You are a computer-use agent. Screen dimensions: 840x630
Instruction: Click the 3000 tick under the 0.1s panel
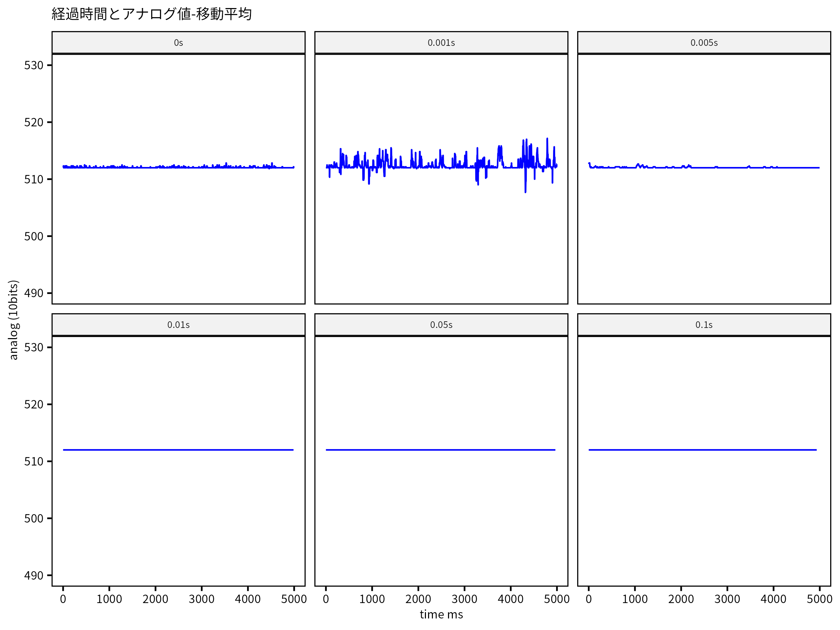(x=727, y=599)
